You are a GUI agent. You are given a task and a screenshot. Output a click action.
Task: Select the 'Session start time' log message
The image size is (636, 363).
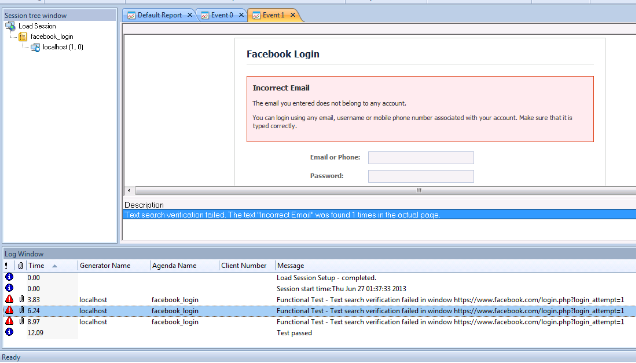[341, 289]
